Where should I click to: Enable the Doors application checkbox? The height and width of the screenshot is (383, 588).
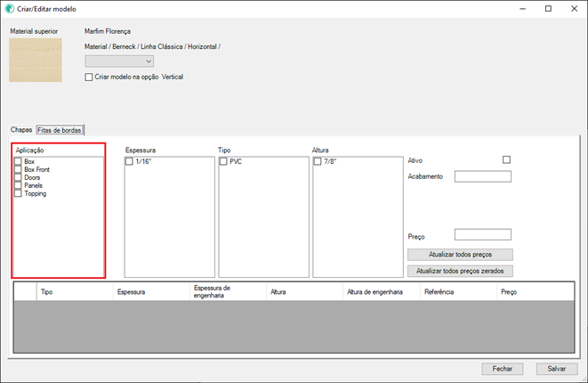(x=18, y=177)
